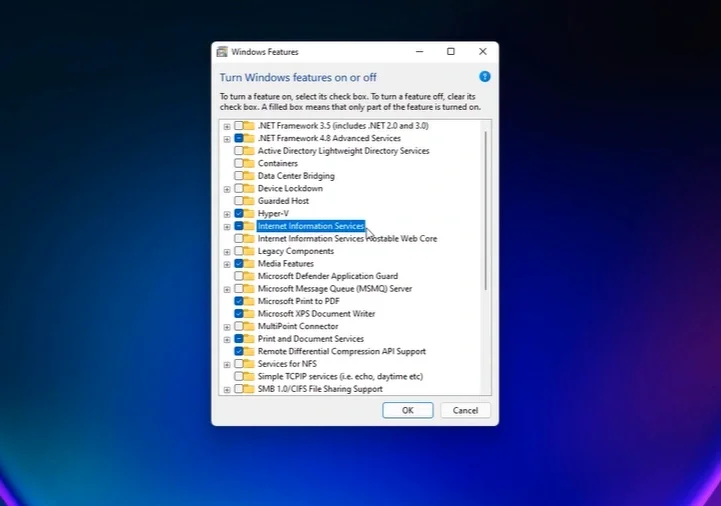721x506 pixels.
Task: Click the Guarded Host folder icon
Action: coord(249,201)
